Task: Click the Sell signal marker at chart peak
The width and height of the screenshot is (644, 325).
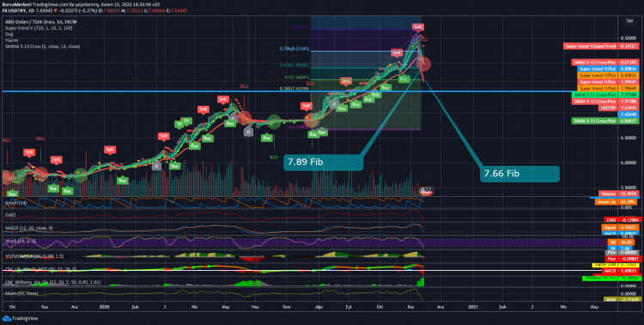Action: pos(417,28)
